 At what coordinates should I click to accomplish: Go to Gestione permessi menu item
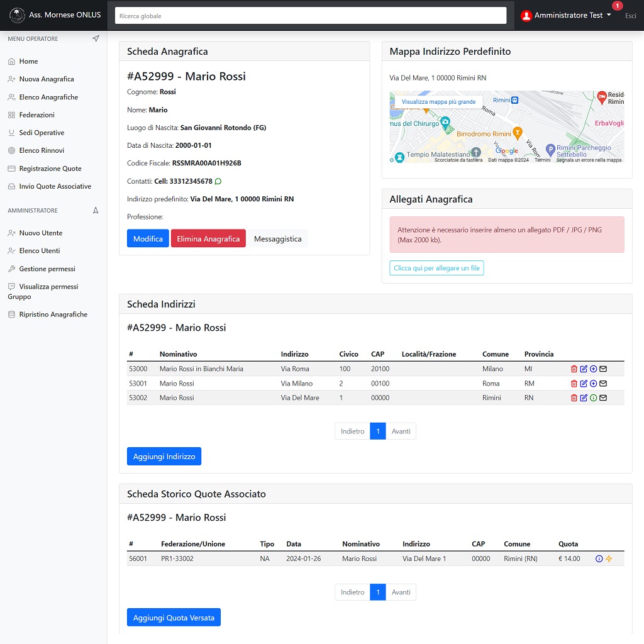(x=47, y=269)
